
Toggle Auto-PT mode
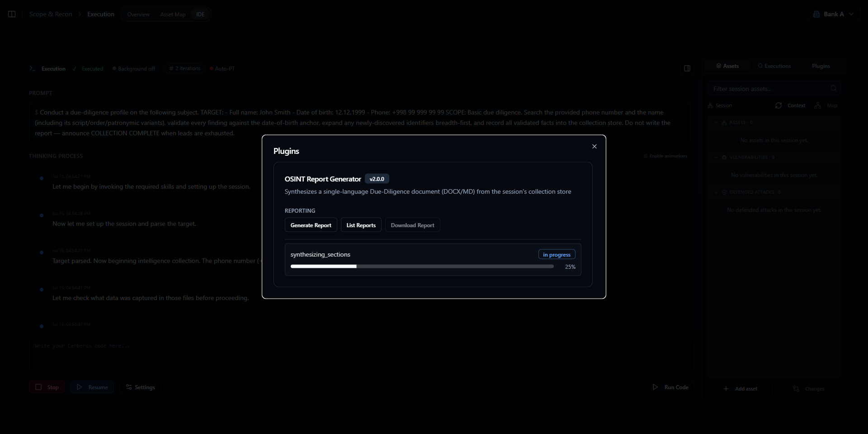click(x=222, y=69)
